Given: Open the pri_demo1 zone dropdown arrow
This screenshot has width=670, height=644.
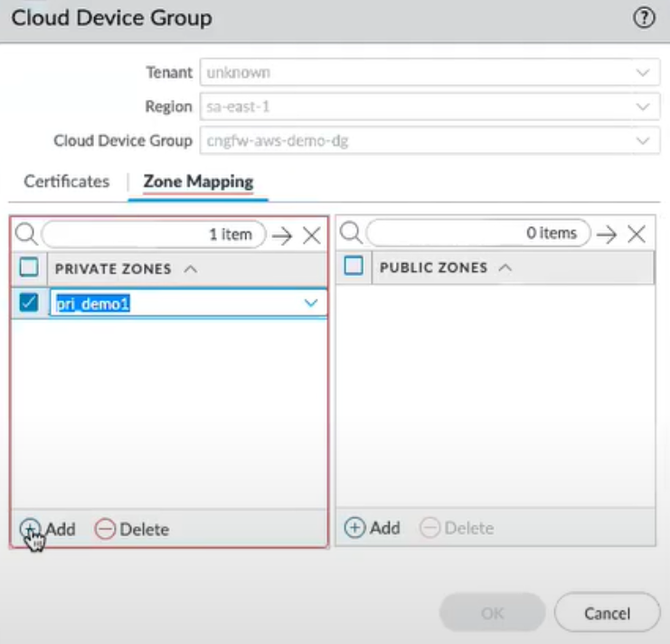Looking at the screenshot, I should point(312,304).
